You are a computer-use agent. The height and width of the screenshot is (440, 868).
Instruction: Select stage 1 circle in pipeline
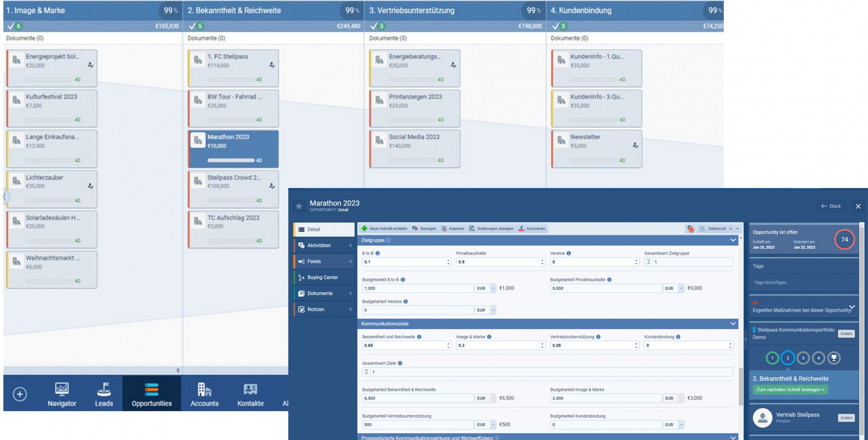click(x=772, y=358)
